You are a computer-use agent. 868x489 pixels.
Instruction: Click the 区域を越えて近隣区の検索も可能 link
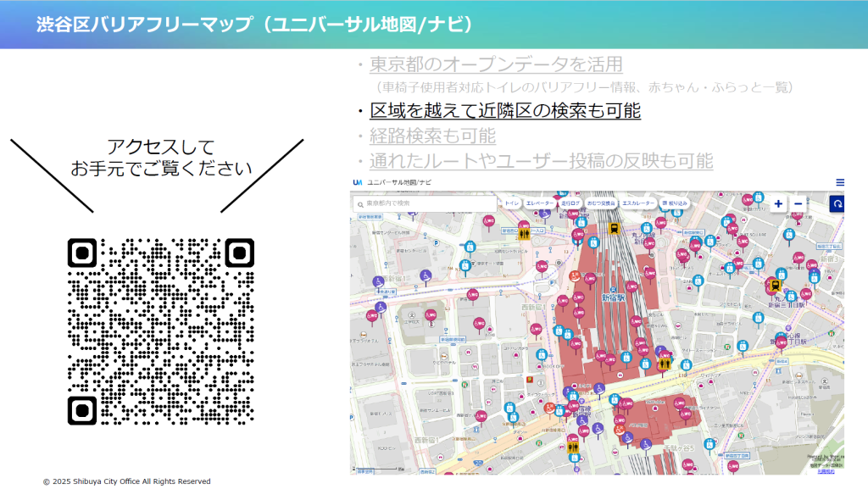pyautogui.click(x=504, y=110)
